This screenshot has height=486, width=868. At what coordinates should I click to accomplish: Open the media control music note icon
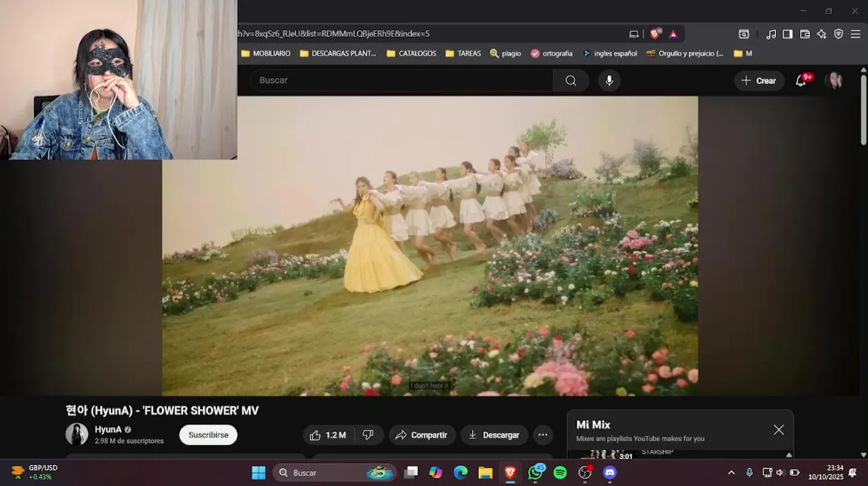[771, 34]
